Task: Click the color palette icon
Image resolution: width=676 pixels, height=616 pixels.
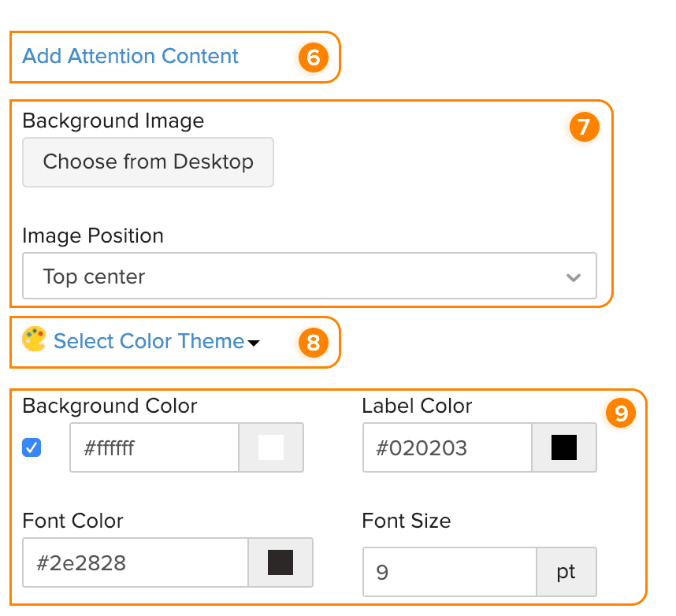Action: [x=34, y=340]
